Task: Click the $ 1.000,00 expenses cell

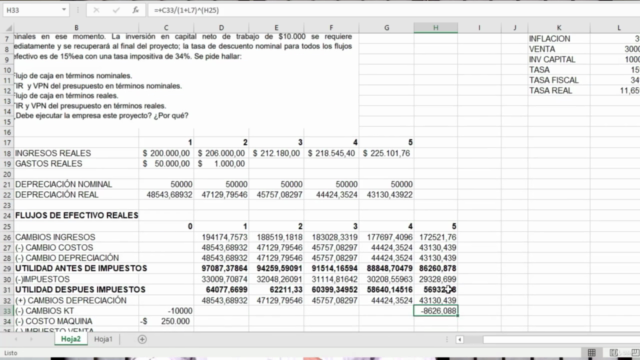Action: click(x=221, y=164)
